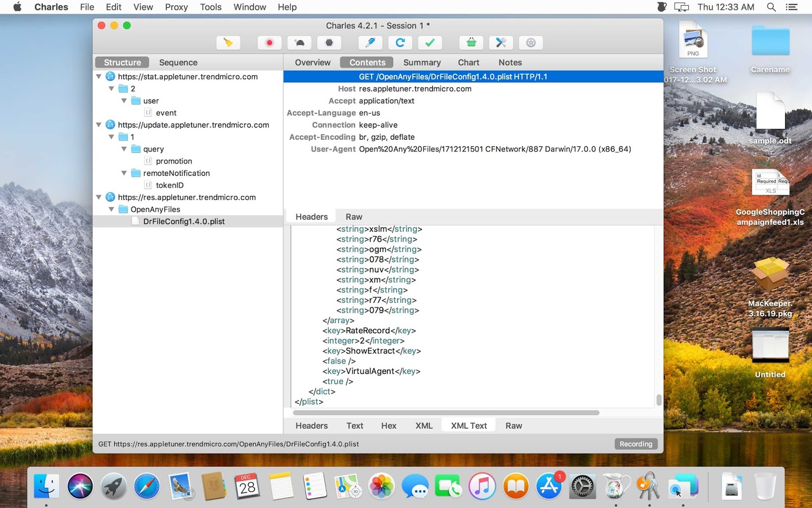Open the Window menu
The height and width of the screenshot is (508, 812).
(x=250, y=7)
